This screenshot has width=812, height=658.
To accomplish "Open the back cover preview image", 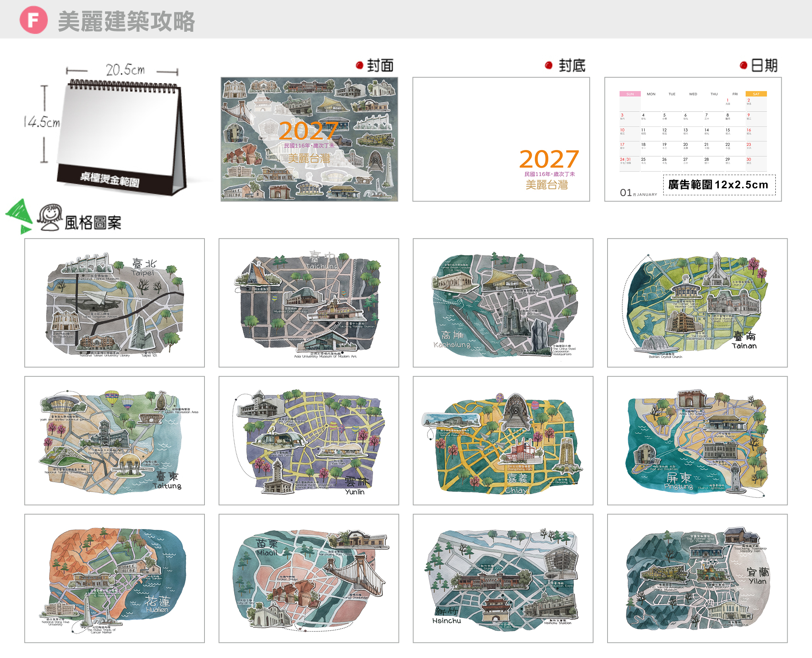I will click(501, 139).
